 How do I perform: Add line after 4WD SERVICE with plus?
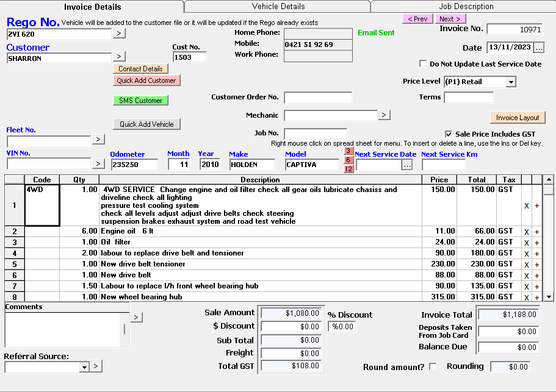[537, 205]
